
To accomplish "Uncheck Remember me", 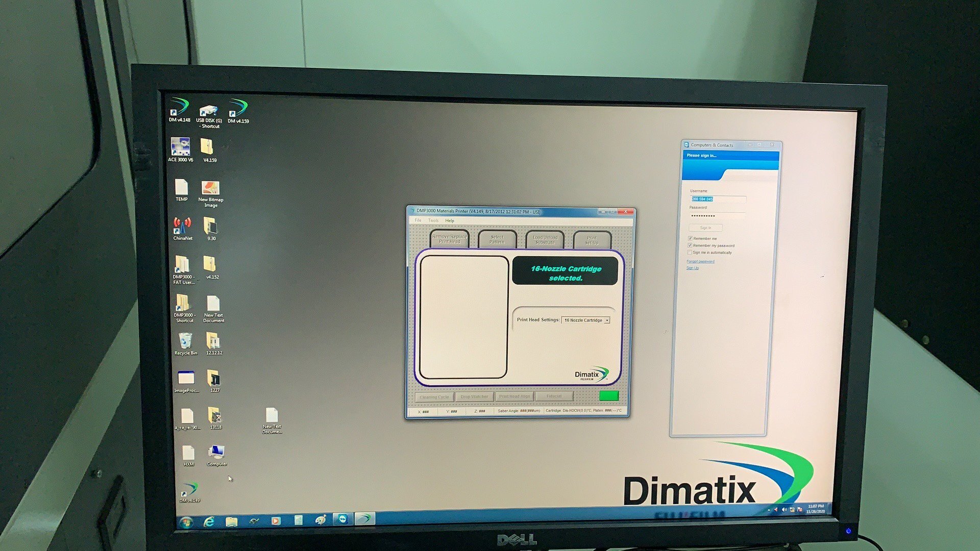I will (x=690, y=238).
